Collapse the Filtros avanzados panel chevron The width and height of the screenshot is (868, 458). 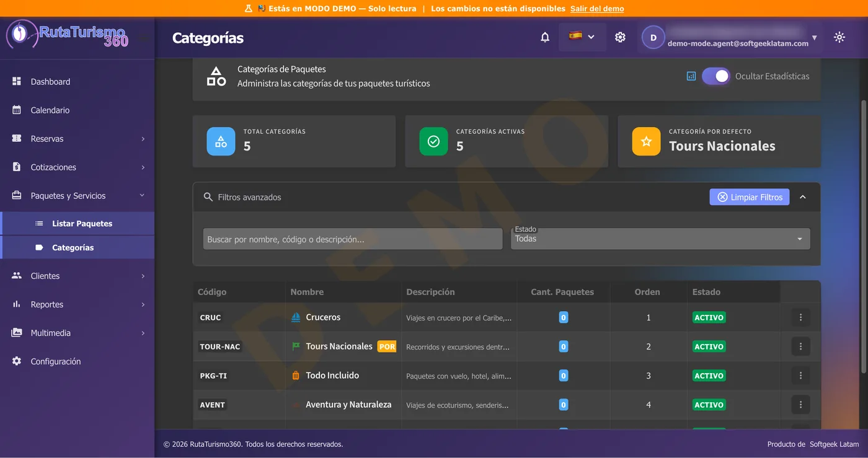803,197
